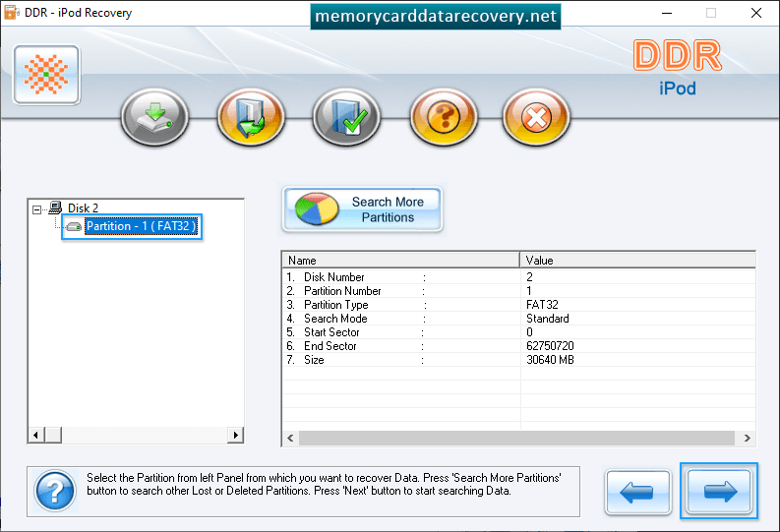The height and width of the screenshot is (532, 780).
Task: Click the save-to-drive download toolbar icon
Action: point(154,117)
